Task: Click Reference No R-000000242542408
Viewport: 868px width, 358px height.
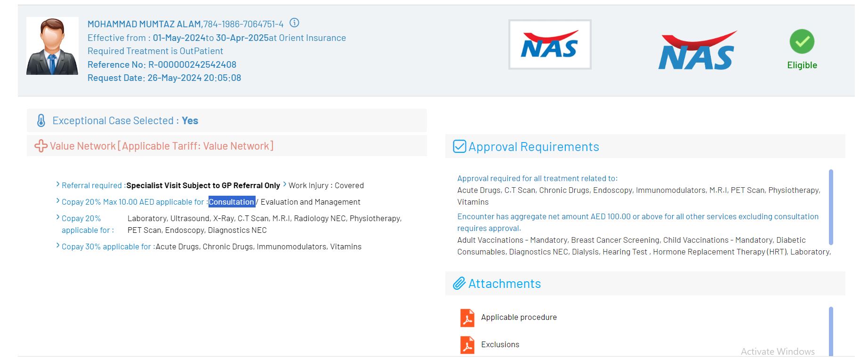Action: pos(162,64)
